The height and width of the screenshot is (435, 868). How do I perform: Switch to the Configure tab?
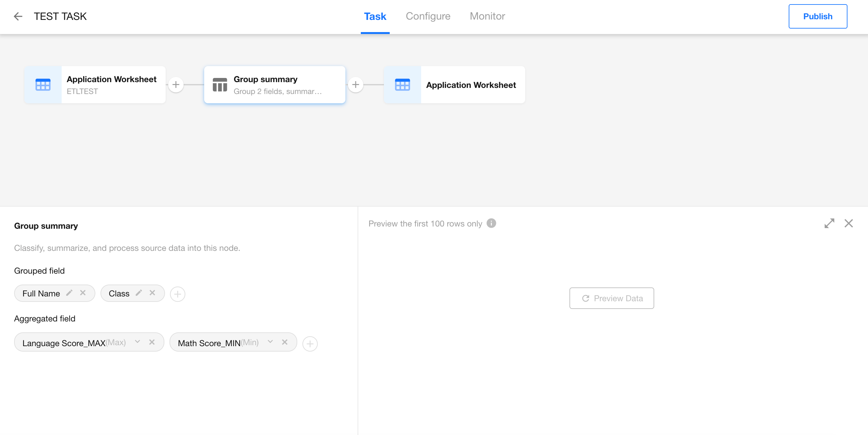428,16
